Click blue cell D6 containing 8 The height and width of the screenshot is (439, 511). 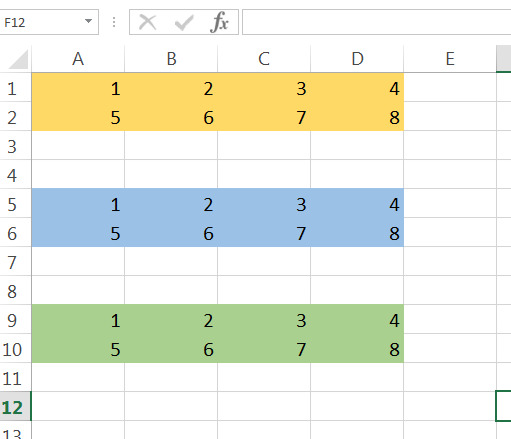(357, 232)
